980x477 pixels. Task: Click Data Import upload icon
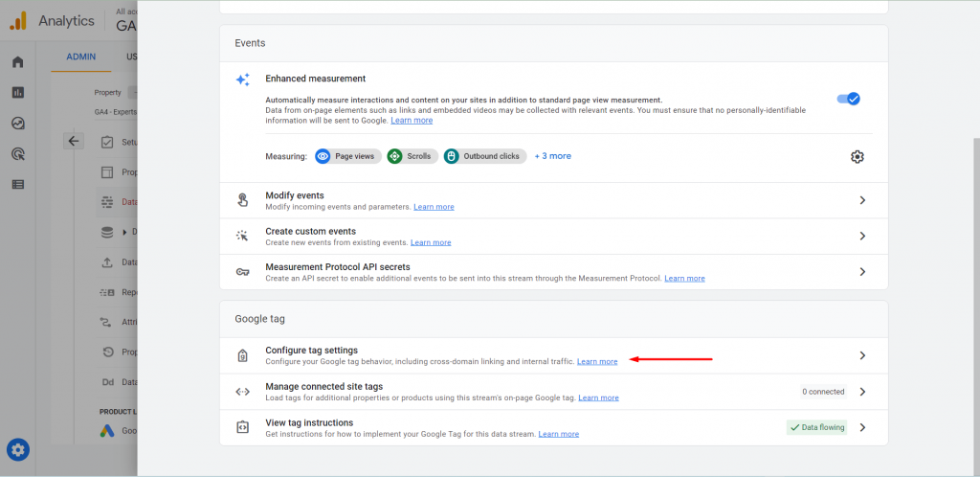tap(107, 262)
